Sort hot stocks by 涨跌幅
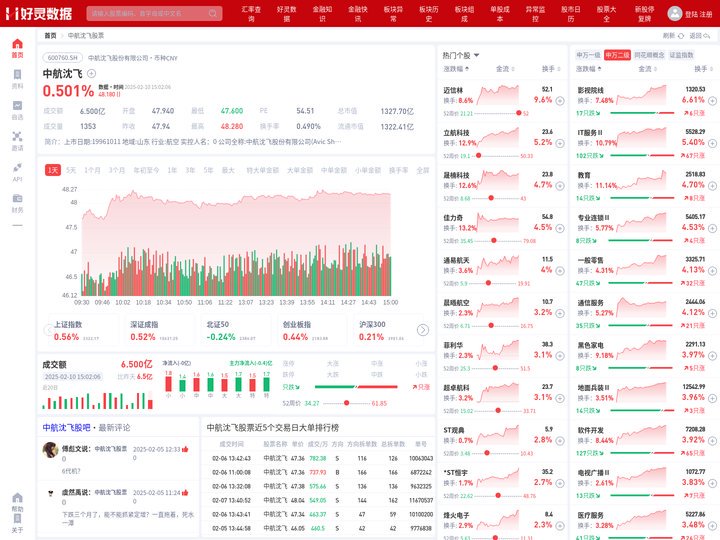The image size is (720, 540). click(x=456, y=69)
